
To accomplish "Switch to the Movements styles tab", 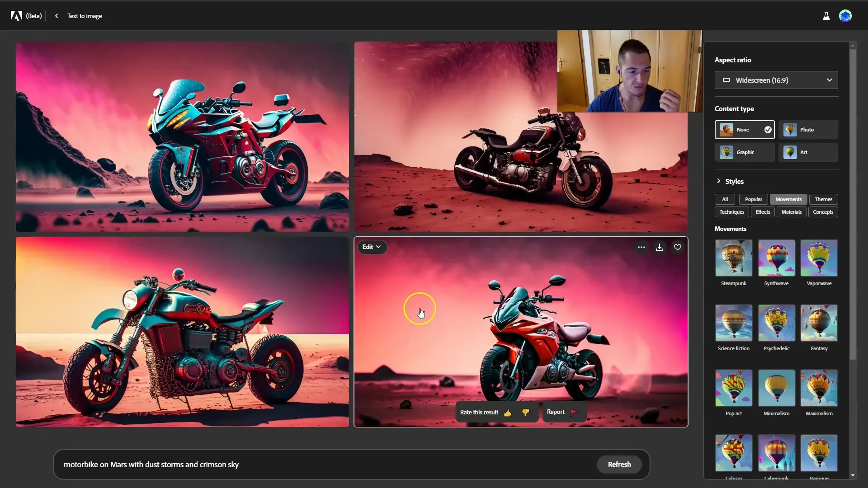I will pos(788,199).
